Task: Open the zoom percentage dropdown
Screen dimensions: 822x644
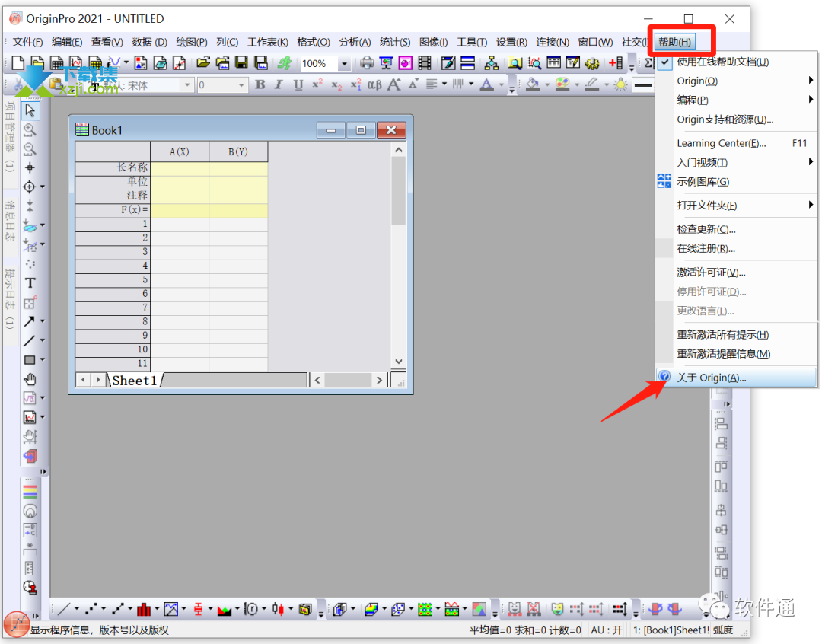Action: pyautogui.click(x=345, y=63)
